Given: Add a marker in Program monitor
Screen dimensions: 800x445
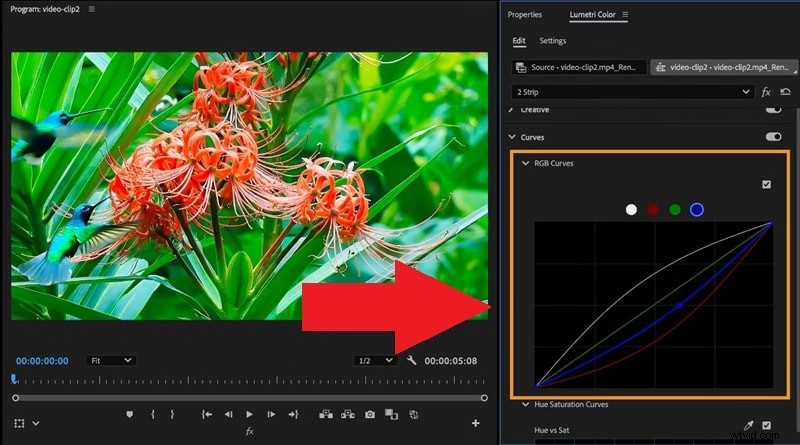Looking at the screenshot, I should 130,414.
